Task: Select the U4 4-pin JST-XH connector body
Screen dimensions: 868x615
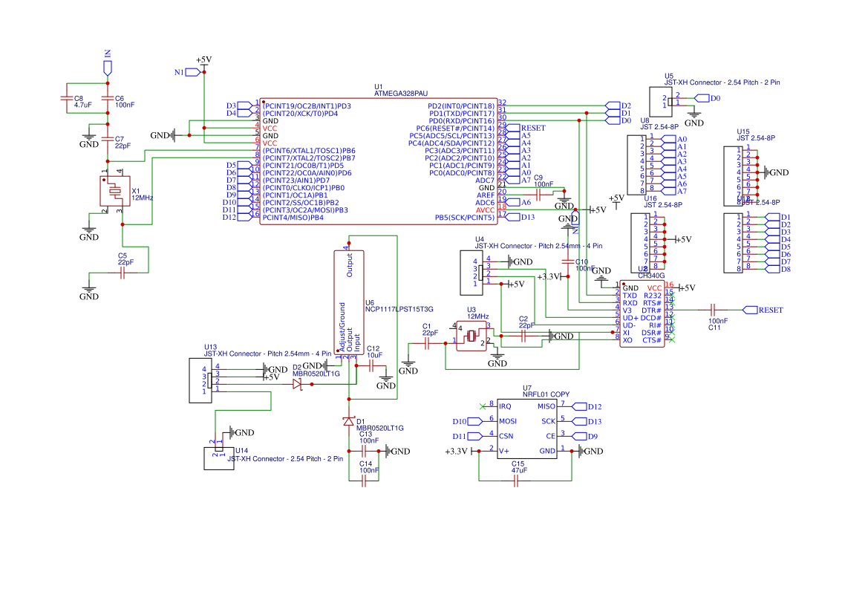Action: coord(471,273)
